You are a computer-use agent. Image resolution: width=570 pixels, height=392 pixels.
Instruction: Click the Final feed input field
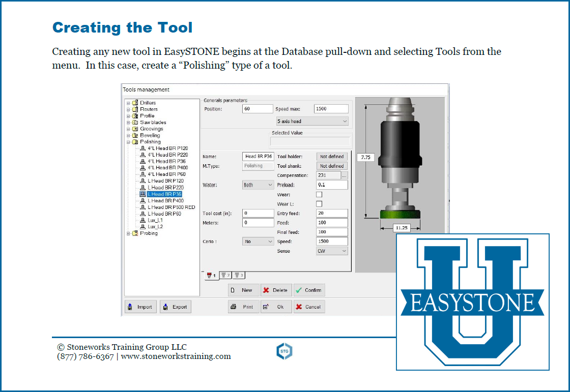click(x=332, y=232)
